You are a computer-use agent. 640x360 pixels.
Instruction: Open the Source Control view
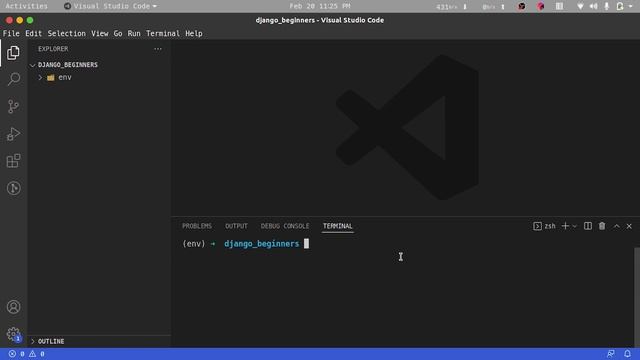(13, 107)
